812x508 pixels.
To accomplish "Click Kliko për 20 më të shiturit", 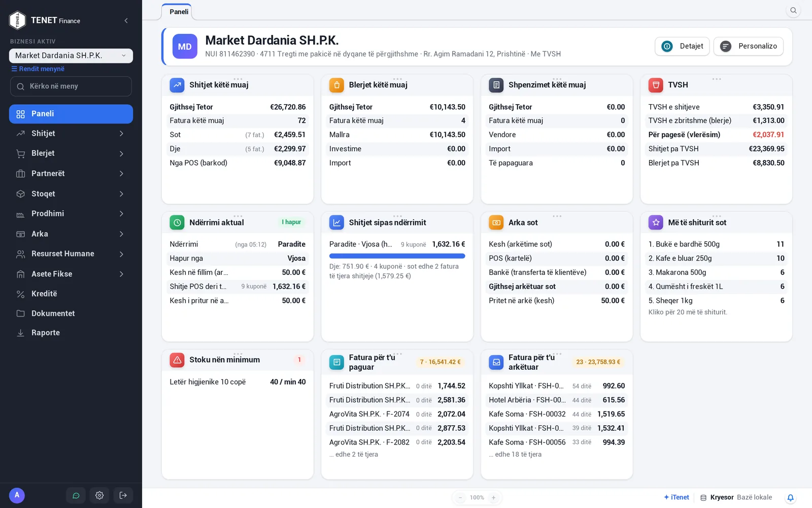I will coord(688,312).
